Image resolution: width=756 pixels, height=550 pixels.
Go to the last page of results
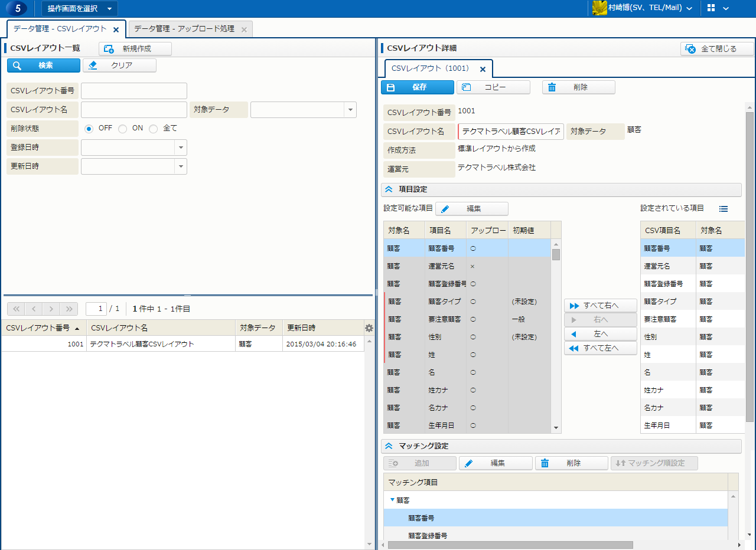69,309
